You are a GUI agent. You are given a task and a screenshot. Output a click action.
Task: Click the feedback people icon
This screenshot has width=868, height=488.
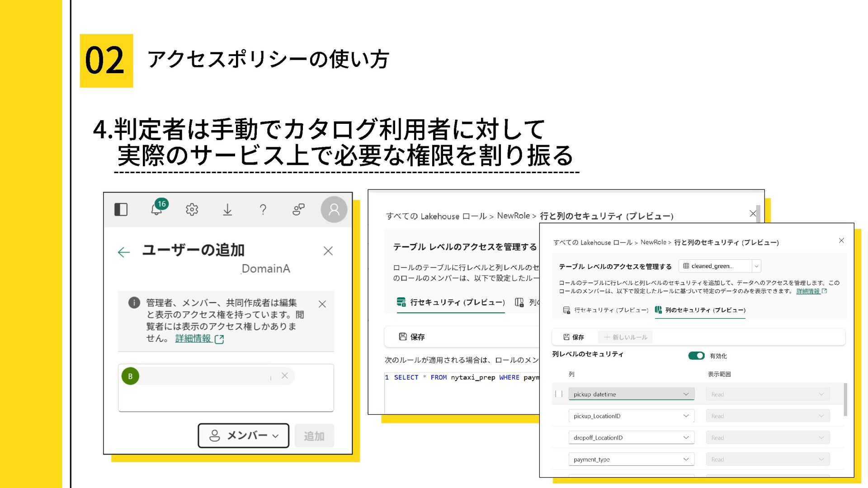[x=298, y=210]
